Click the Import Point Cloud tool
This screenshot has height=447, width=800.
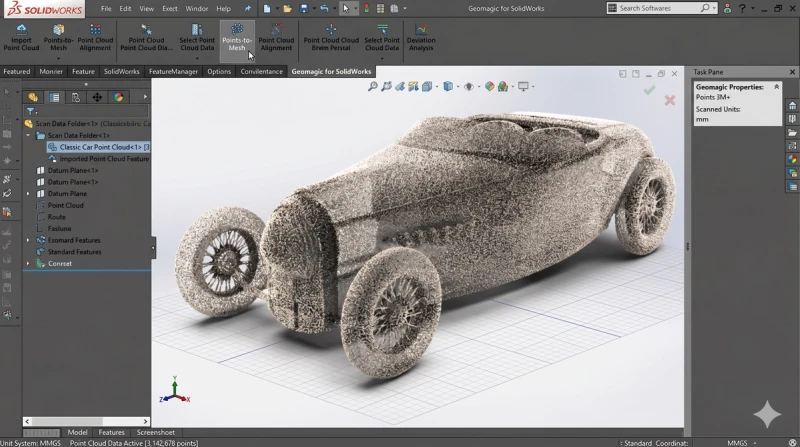point(21,37)
